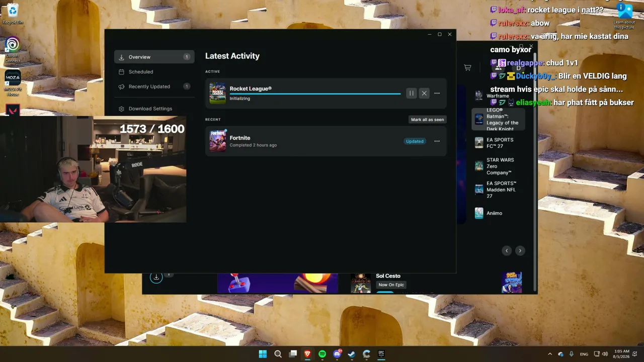Viewport: 644px width, 362px height.
Task: Pause the Rocket League download
Action: pos(412,93)
